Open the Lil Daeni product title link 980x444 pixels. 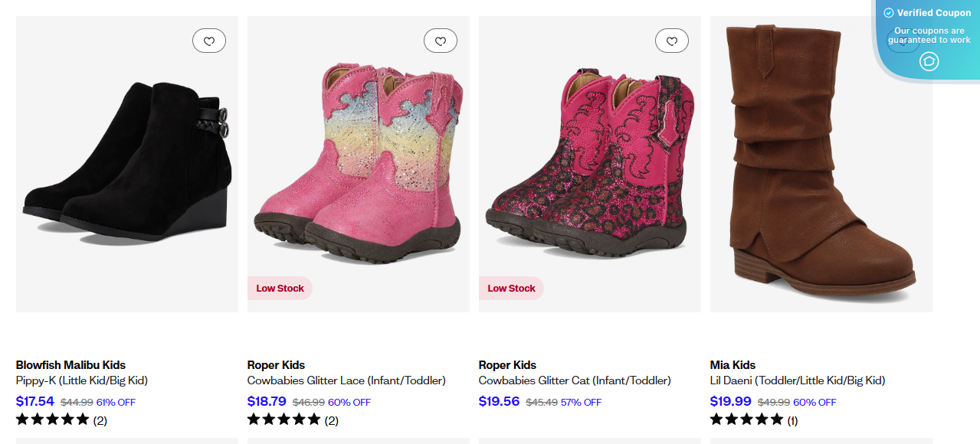[x=797, y=380]
